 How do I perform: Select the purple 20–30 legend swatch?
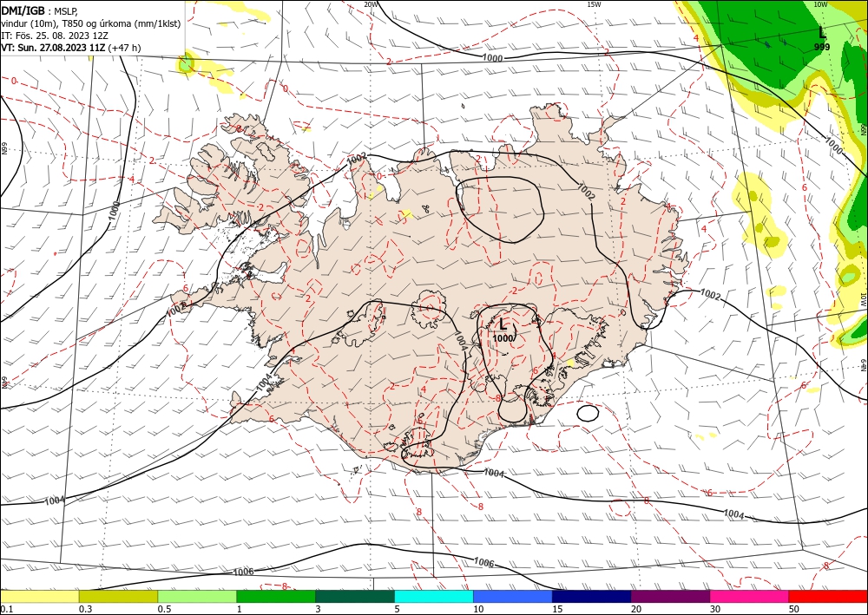pos(670,596)
